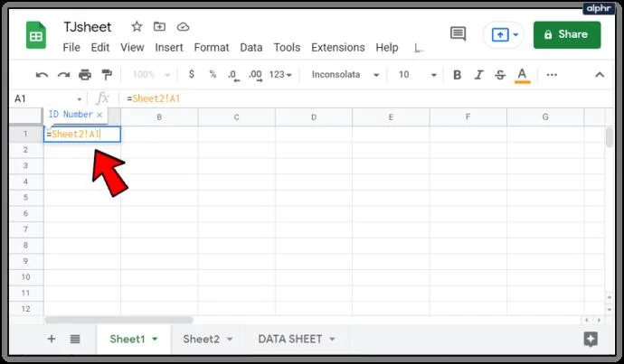The width and height of the screenshot is (624, 364).
Task: Toggle italic formatting
Action: pos(478,75)
